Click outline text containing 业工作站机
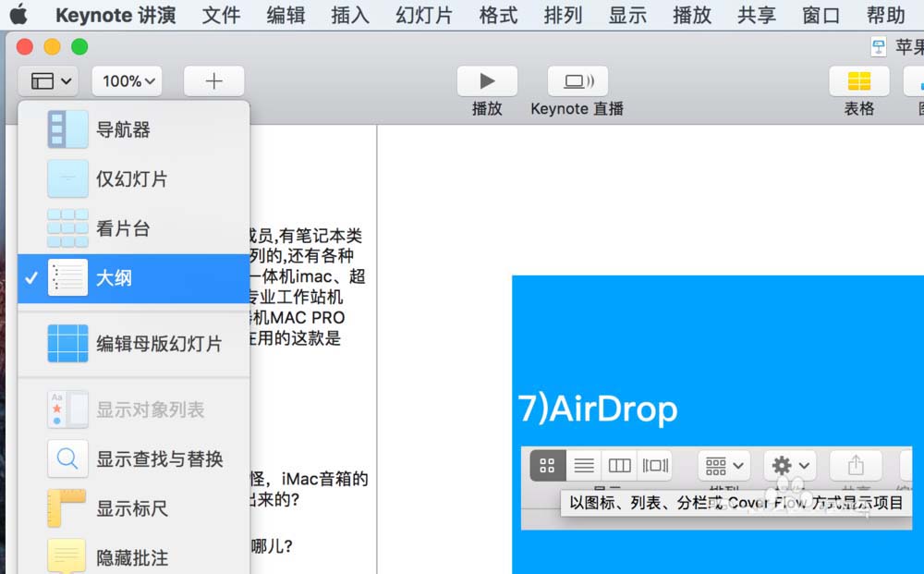Image resolution: width=924 pixels, height=574 pixels. 296,297
